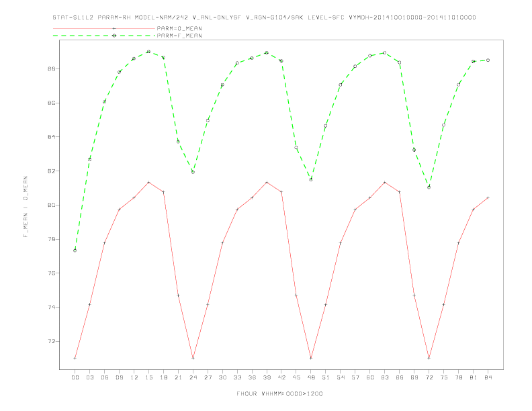Click the red O_MEAN plus marker at hour 00
Screen dimensions: 532x411
75,358
